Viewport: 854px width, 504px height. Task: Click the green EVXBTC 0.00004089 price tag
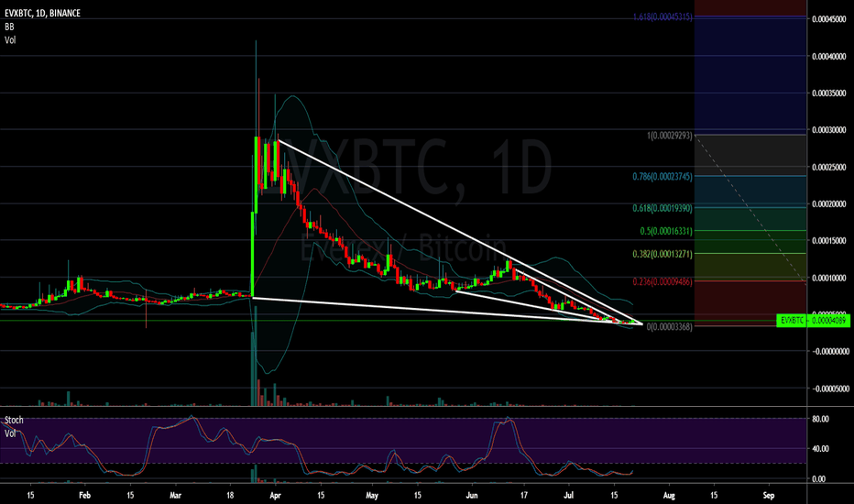[x=813, y=321]
